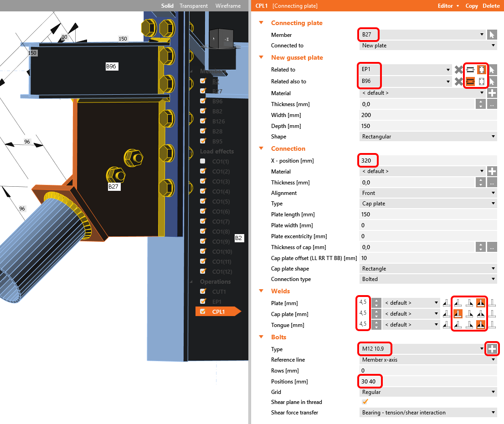This screenshot has height=424, width=504.
Task: Collapse the New gusset plate section
Action: point(261,57)
